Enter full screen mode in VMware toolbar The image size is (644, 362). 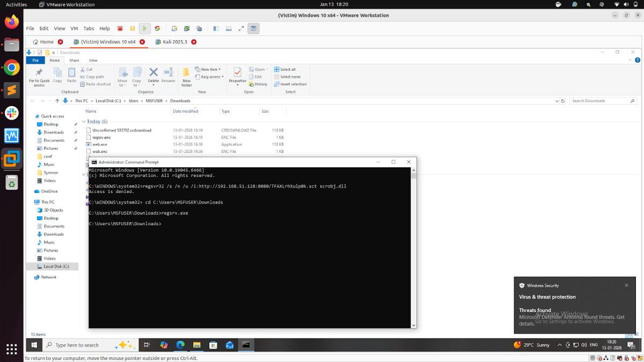pyautogui.click(x=241, y=28)
